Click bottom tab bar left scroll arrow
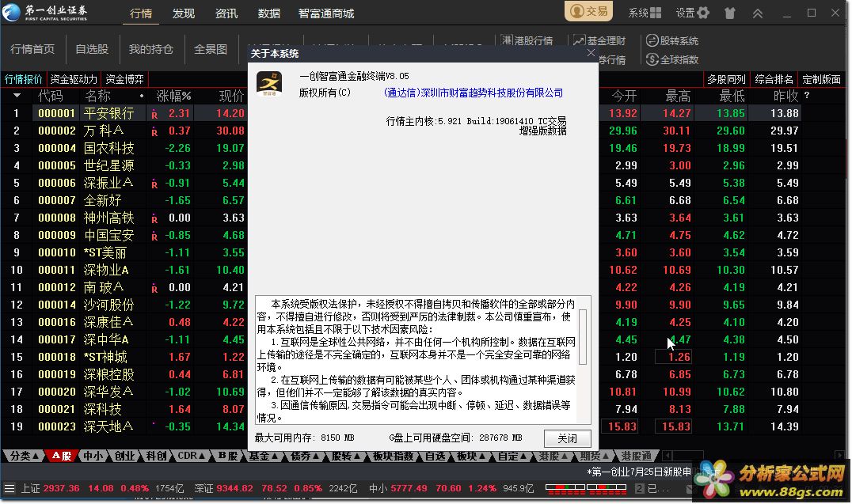The image size is (852, 504). pos(668,455)
